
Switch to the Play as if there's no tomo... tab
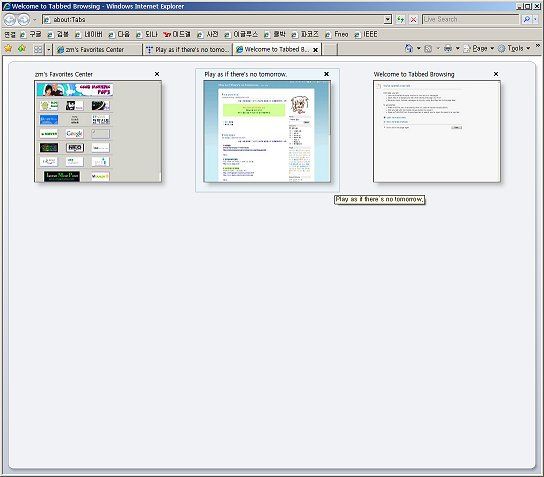(188, 50)
